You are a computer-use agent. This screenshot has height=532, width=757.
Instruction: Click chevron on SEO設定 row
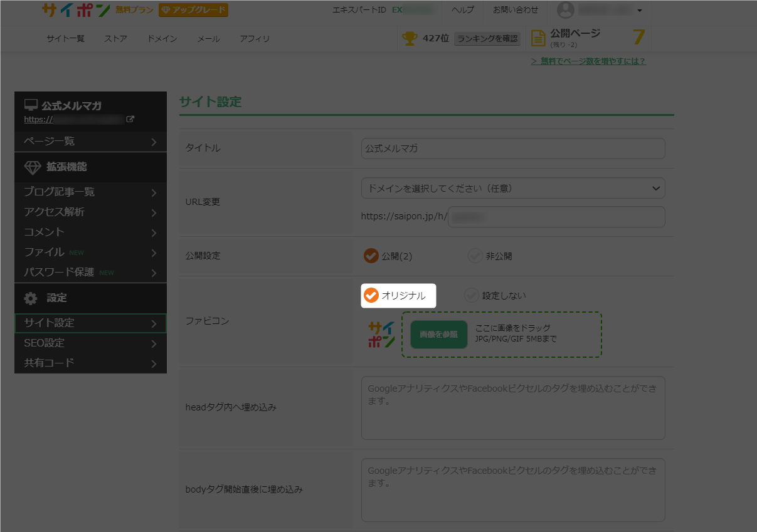click(x=154, y=344)
